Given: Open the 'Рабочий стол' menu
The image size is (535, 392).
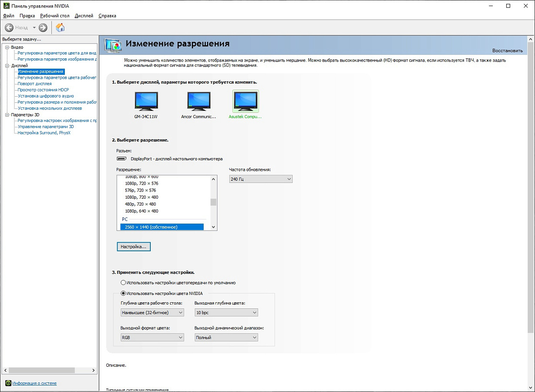Looking at the screenshot, I should (x=55, y=16).
